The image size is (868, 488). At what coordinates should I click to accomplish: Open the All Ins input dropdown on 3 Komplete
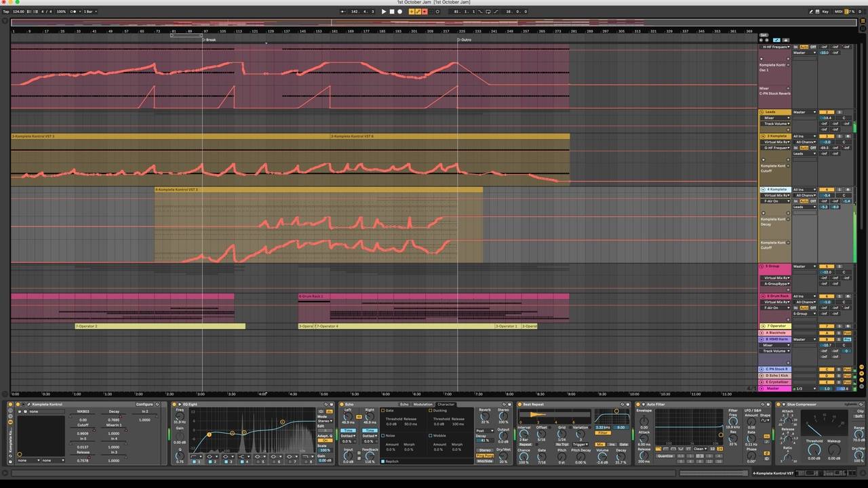[x=804, y=136]
